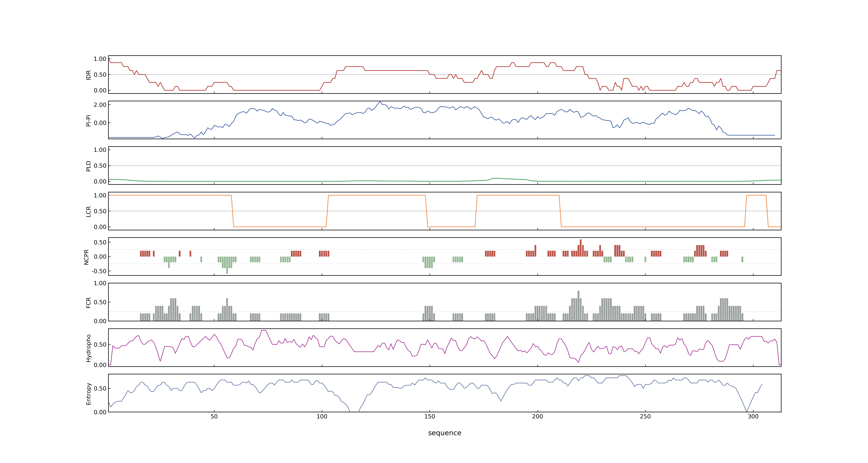
Task: Select the 1.00 tick of the LCR panel
Action: 100,195
